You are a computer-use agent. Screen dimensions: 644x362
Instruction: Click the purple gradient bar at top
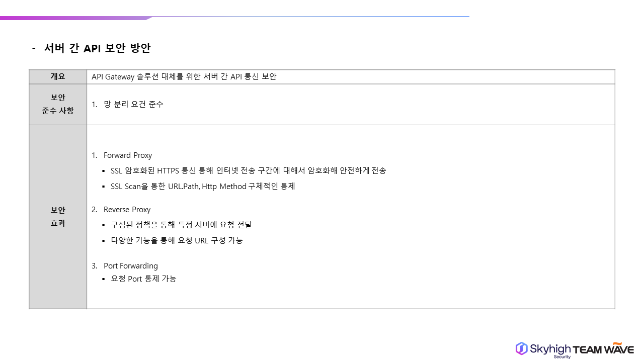click(x=75, y=18)
